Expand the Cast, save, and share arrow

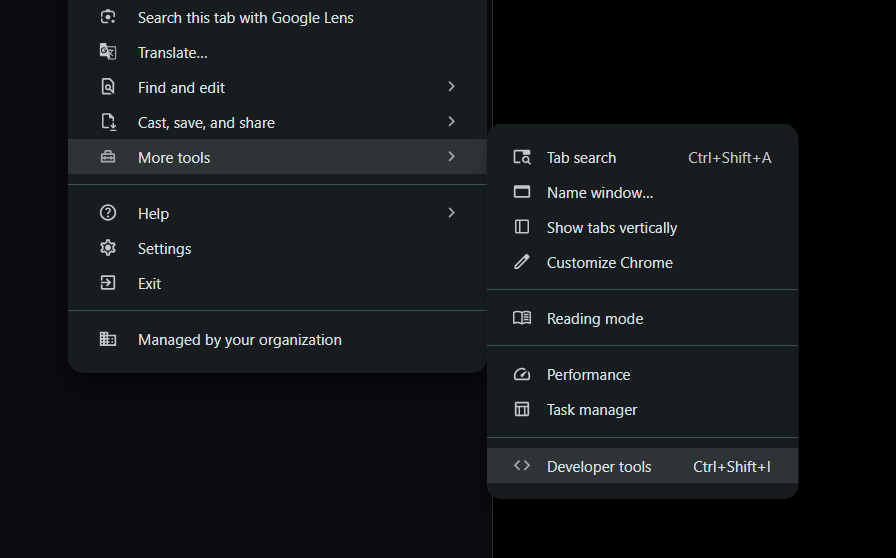451,121
